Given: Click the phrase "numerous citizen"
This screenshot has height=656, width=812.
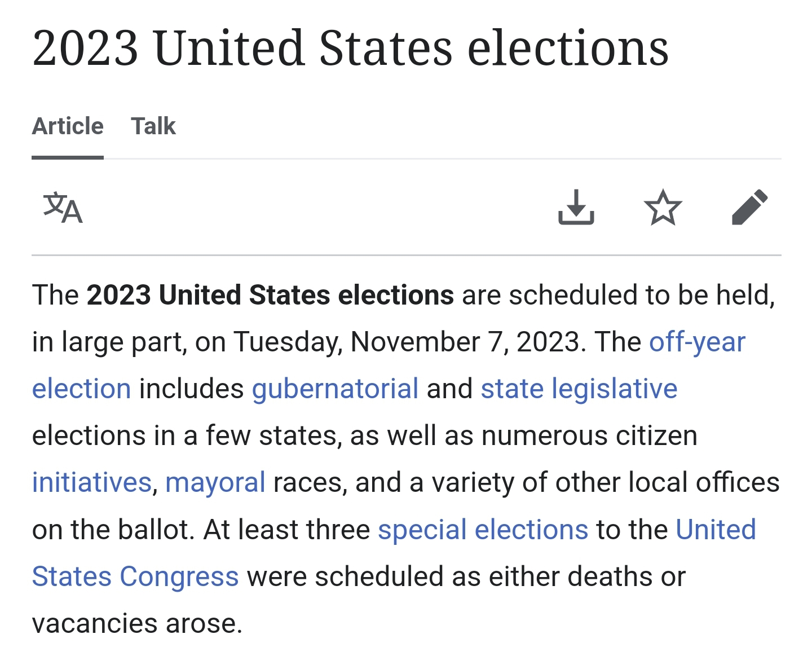Looking at the screenshot, I should pos(589,436).
